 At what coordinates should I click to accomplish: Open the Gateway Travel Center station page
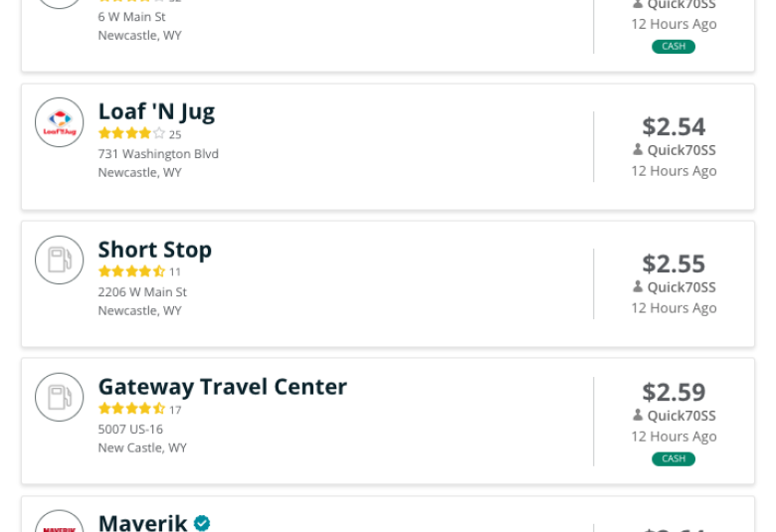[223, 387]
